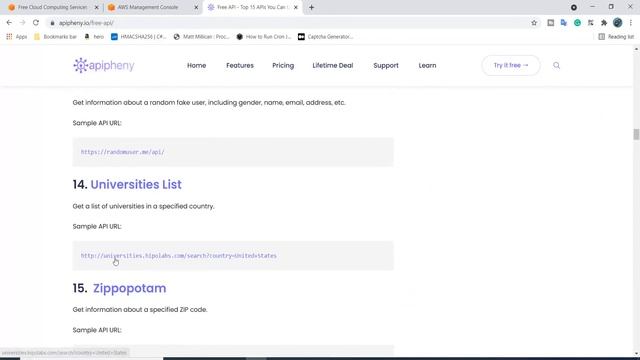This screenshot has height=360, width=640.
Task: Click the browser forward arrow
Action: (x=22, y=23)
